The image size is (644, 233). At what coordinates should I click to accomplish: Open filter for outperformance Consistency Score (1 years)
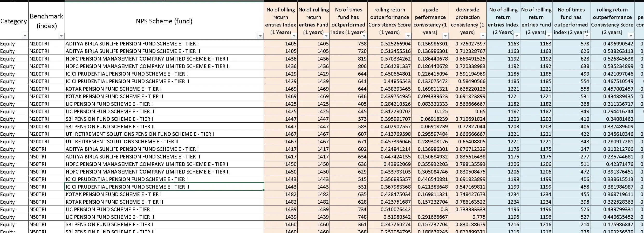pos(408,36)
